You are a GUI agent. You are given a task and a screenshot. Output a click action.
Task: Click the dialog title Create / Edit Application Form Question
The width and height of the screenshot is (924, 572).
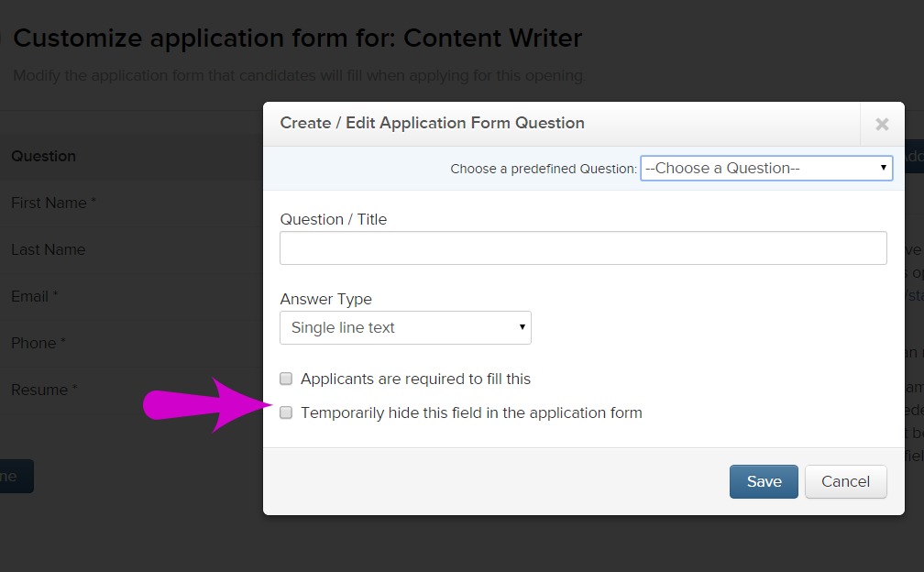point(432,123)
